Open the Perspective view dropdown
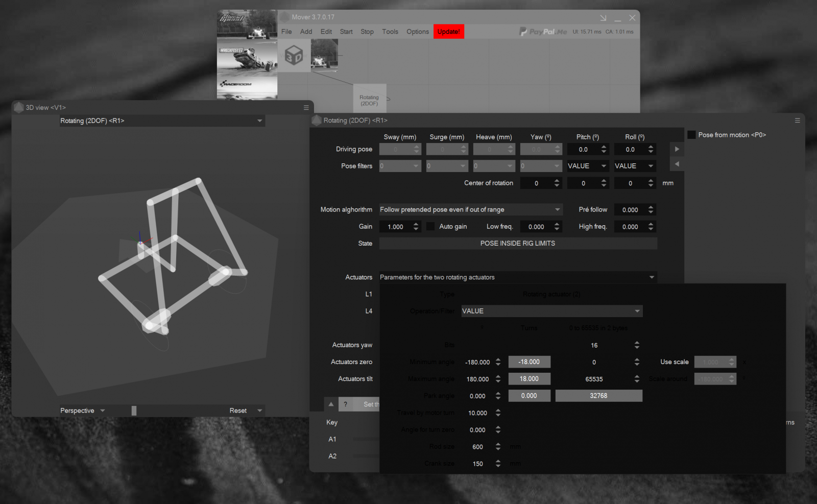Viewport: 817px width, 504px height. 83,411
